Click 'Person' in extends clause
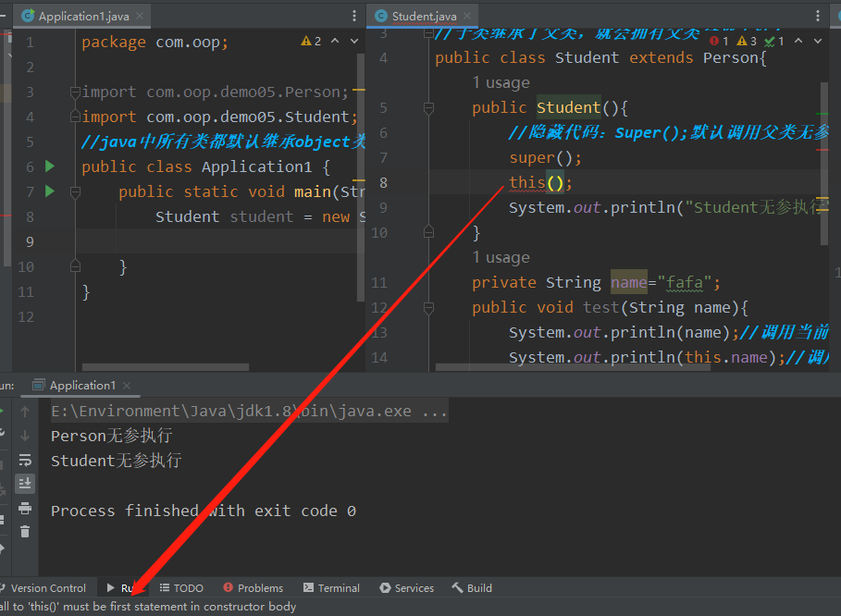This screenshot has width=841, height=616. pos(729,57)
